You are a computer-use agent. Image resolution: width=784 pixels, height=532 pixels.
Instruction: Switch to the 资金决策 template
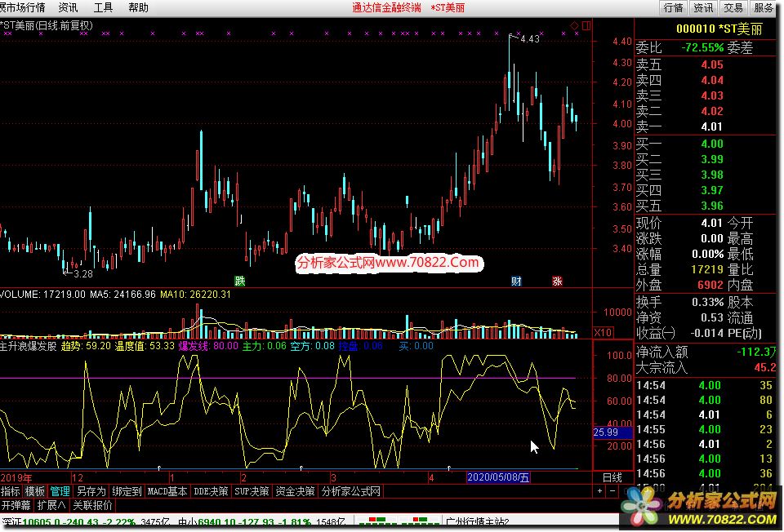[x=295, y=491]
